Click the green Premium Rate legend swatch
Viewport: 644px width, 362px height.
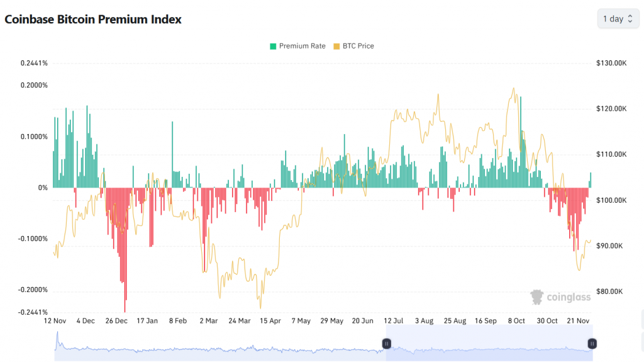tap(273, 46)
